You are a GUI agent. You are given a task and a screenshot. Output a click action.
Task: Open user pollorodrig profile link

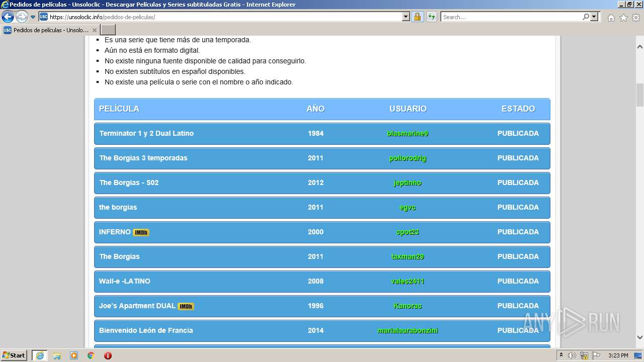pos(408,158)
